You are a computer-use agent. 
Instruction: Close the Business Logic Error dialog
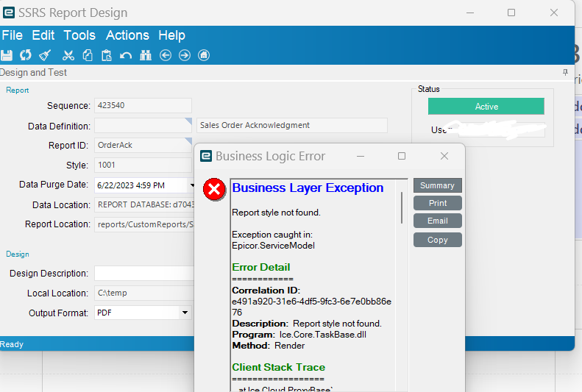click(x=444, y=156)
